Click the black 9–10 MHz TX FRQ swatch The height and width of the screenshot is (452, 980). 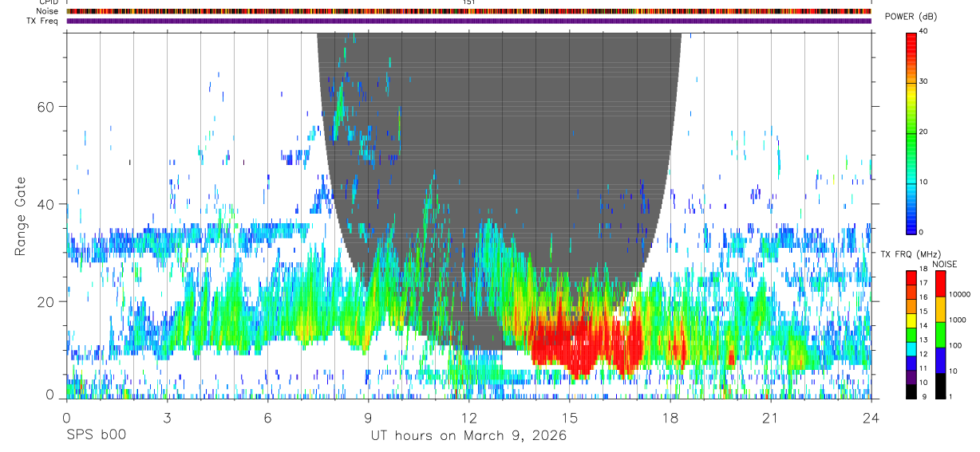911,391
